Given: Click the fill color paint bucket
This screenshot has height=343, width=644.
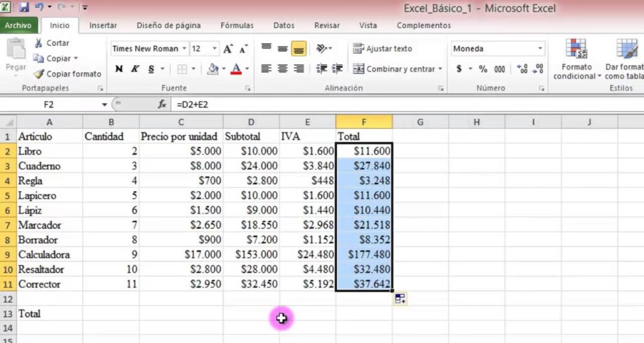Looking at the screenshot, I should (213, 69).
